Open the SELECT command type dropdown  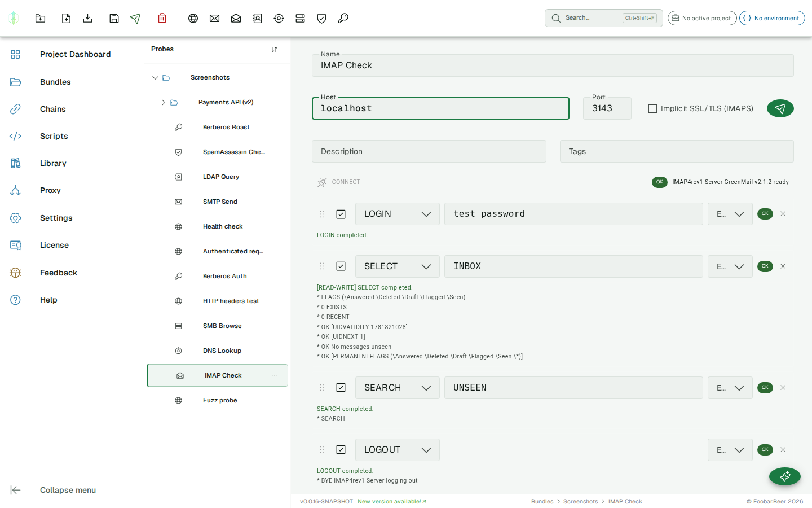[398, 266]
